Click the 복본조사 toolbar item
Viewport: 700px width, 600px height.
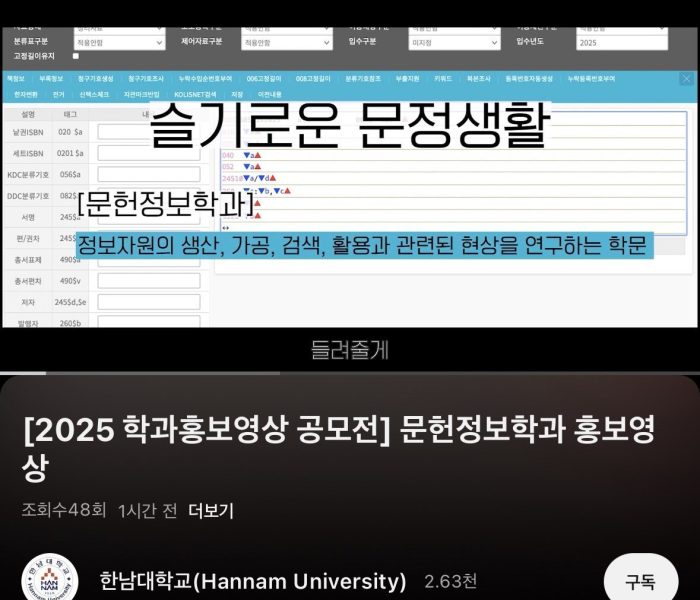(x=479, y=79)
